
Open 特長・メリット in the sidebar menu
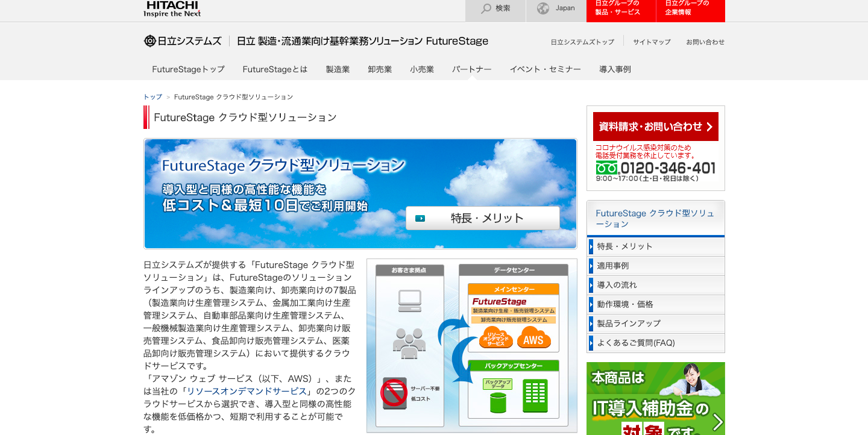(x=656, y=246)
